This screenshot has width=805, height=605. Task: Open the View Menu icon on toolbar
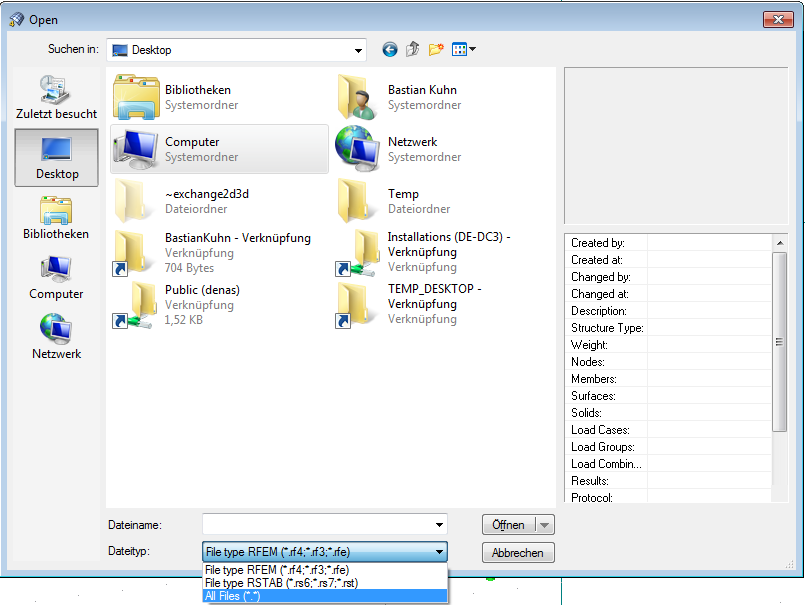(461, 49)
